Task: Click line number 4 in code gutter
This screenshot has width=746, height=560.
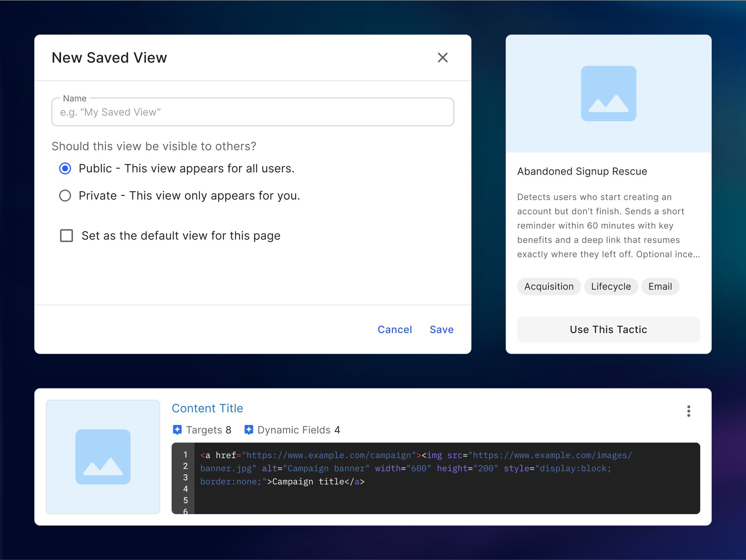Action: [185, 489]
